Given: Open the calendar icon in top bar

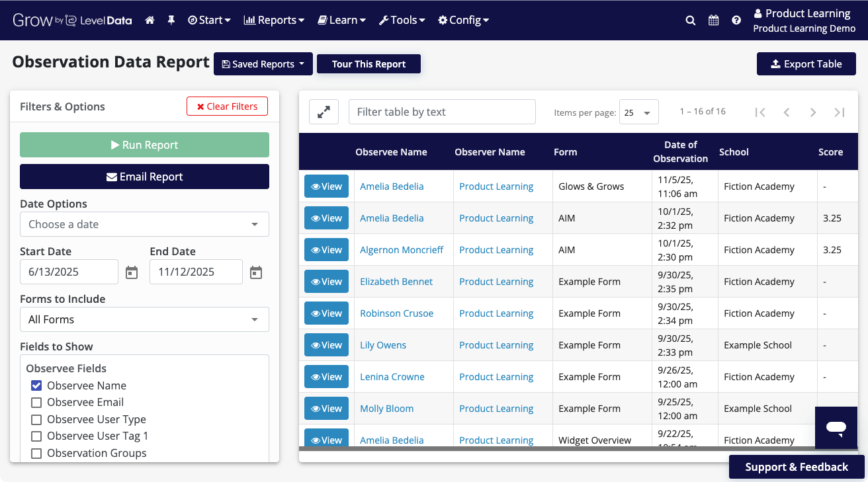Looking at the screenshot, I should [x=713, y=20].
